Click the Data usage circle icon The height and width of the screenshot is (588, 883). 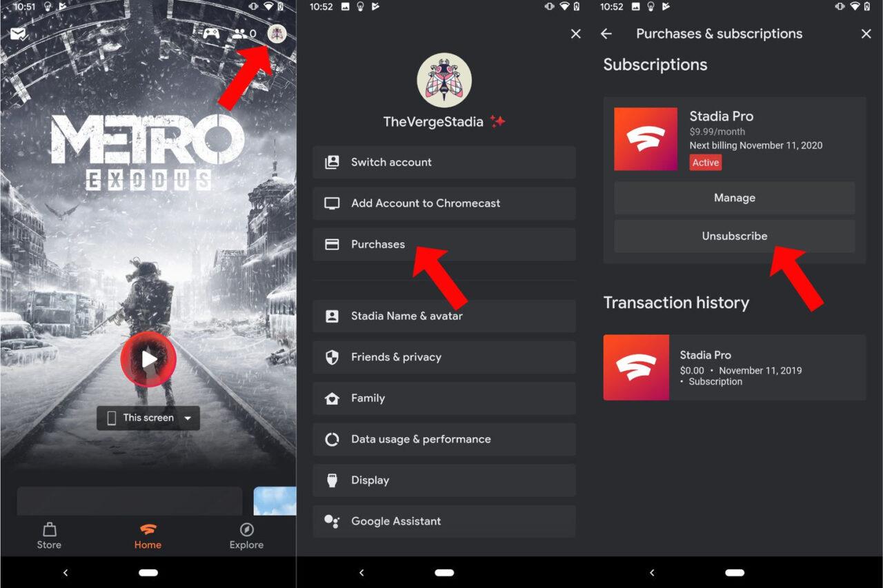(332, 439)
